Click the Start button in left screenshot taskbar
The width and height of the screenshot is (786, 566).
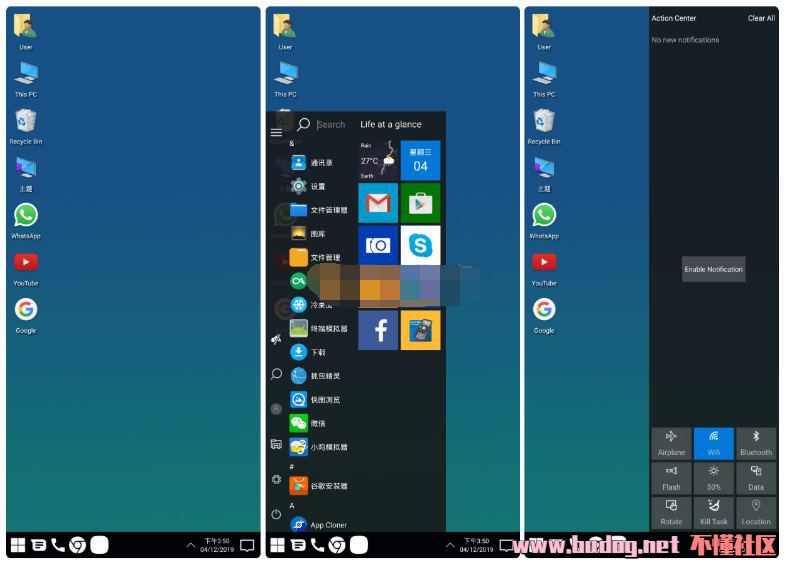[18, 545]
